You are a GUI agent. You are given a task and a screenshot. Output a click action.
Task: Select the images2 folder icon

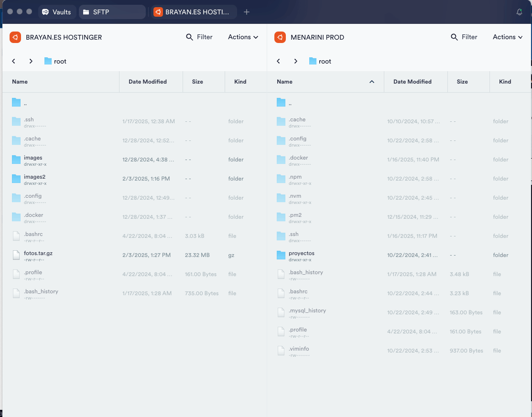point(16,178)
